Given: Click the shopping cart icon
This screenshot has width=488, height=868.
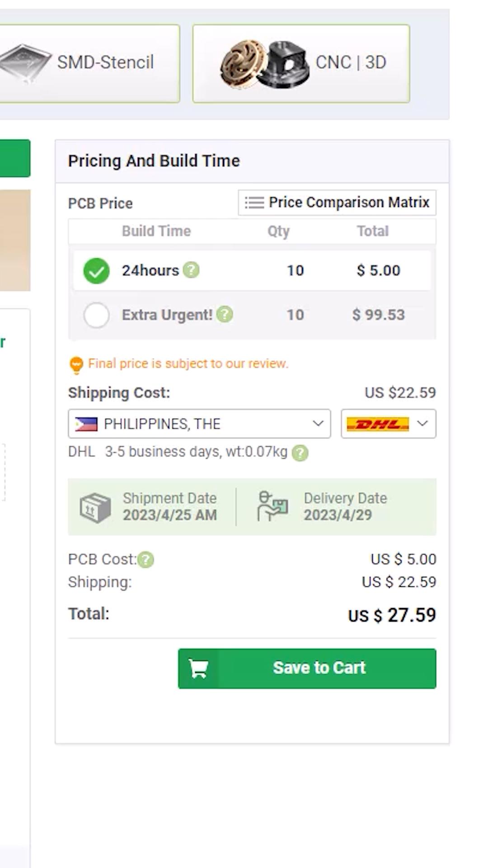Looking at the screenshot, I should (x=198, y=669).
